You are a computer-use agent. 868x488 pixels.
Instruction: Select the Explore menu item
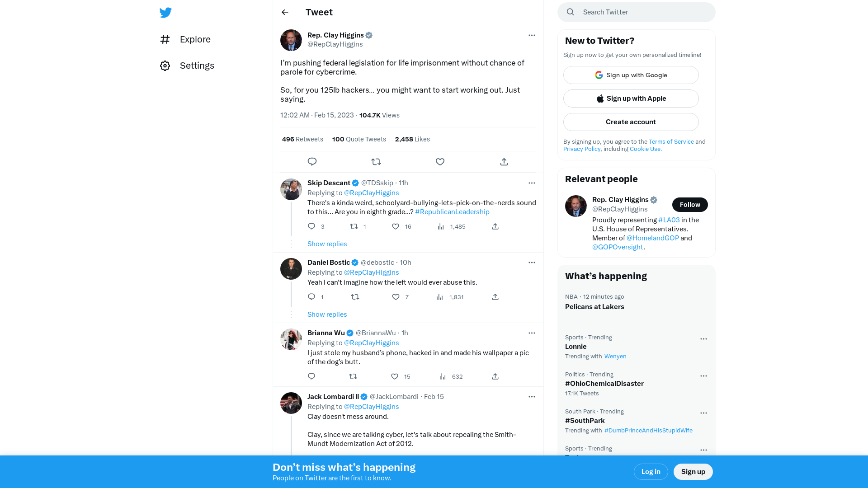pos(185,39)
